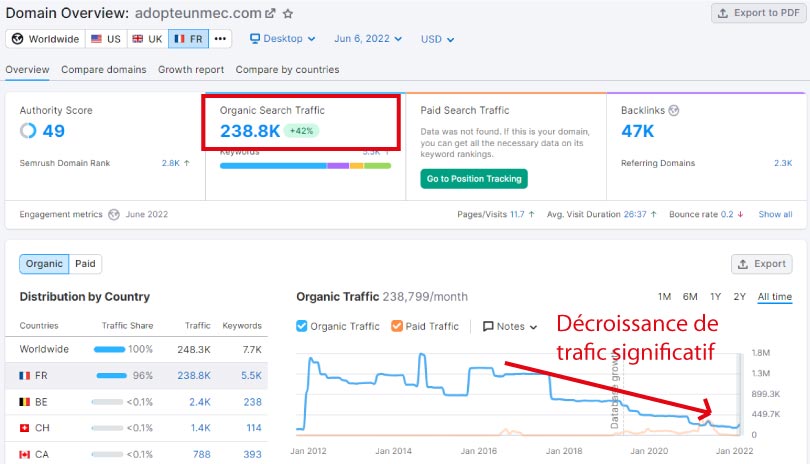Click the globe icon beside Engagement metrics
The image size is (810, 464).
[x=114, y=214]
